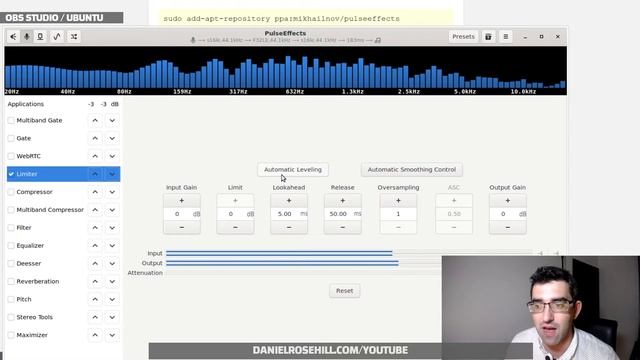Click the Input Gain value field
The image size is (640, 360).
tap(182, 214)
